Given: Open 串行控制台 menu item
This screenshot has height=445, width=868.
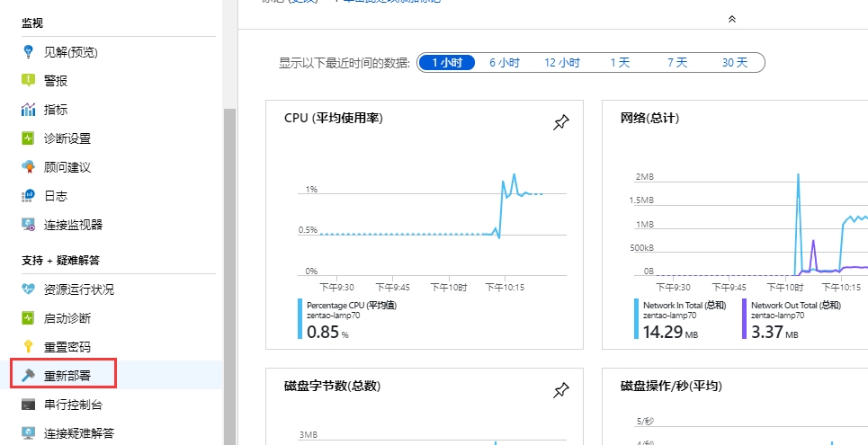Looking at the screenshot, I should pos(73,405).
